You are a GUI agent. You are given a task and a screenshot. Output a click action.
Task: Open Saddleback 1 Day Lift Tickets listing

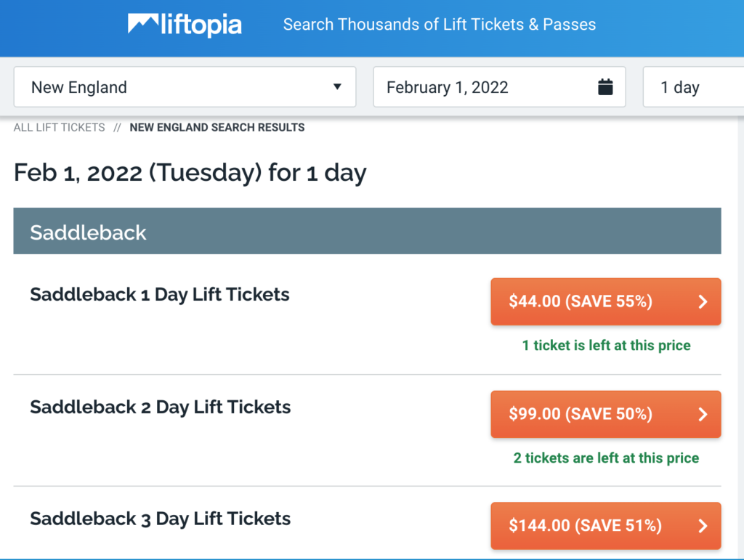coord(159,294)
